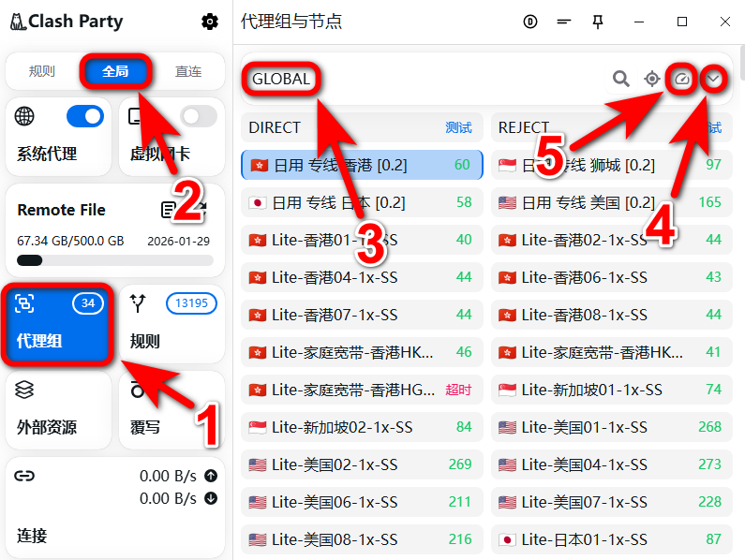Open the 代理组 card
The height and width of the screenshot is (560, 745).
(58, 325)
